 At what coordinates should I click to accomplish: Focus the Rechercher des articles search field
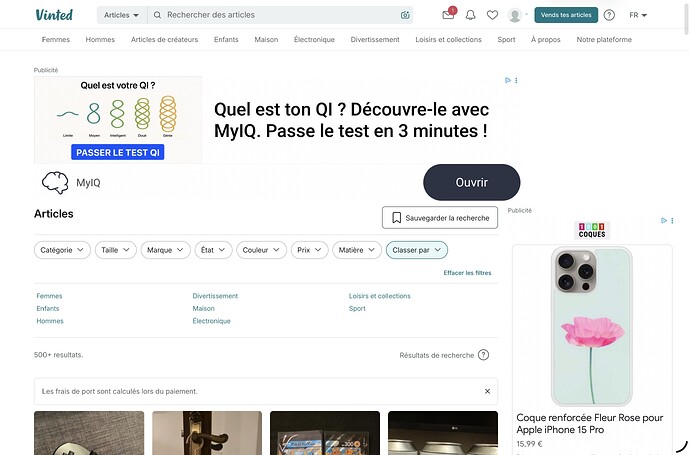[280, 15]
